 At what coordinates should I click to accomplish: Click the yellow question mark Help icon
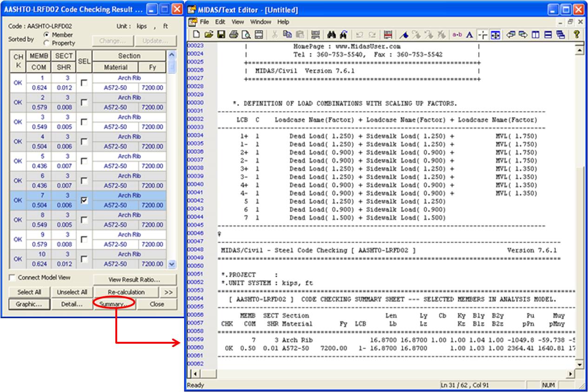click(x=576, y=35)
